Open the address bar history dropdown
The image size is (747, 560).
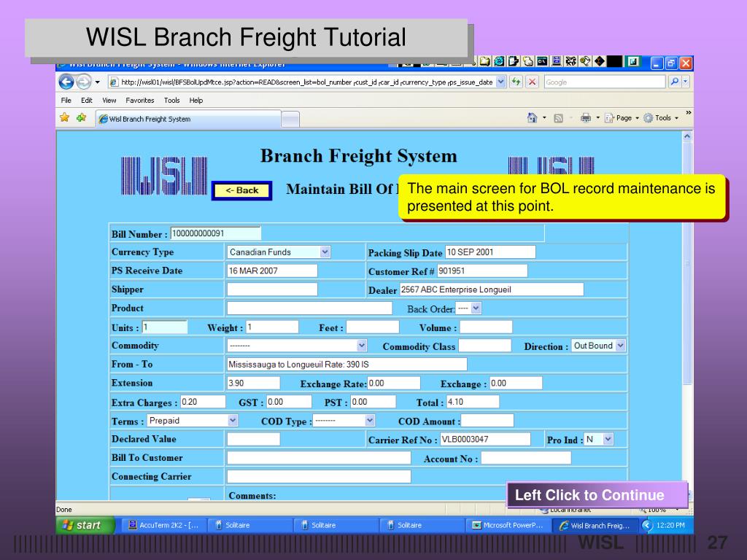pyautogui.click(x=500, y=82)
